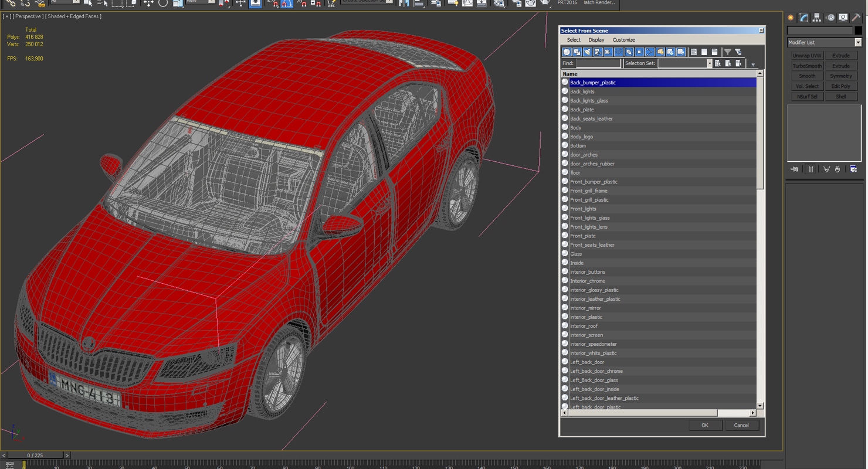Open Display menu in Select From Scene
The width and height of the screenshot is (868, 469).
click(596, 40)
